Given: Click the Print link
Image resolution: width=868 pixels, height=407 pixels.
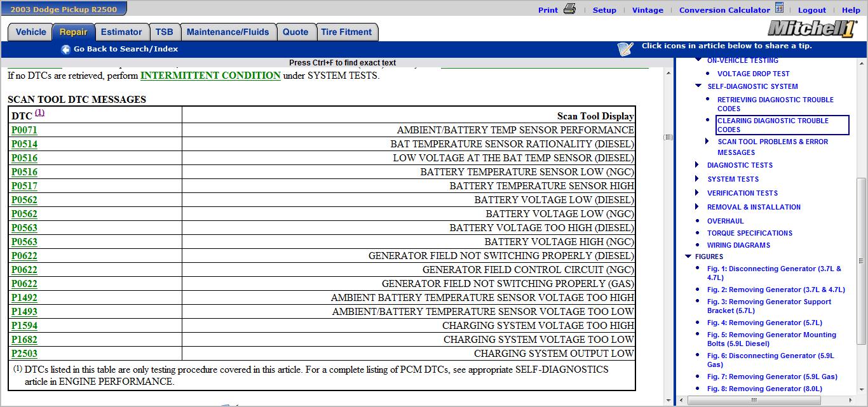Looking at the screenshot, I should point(548,10).
